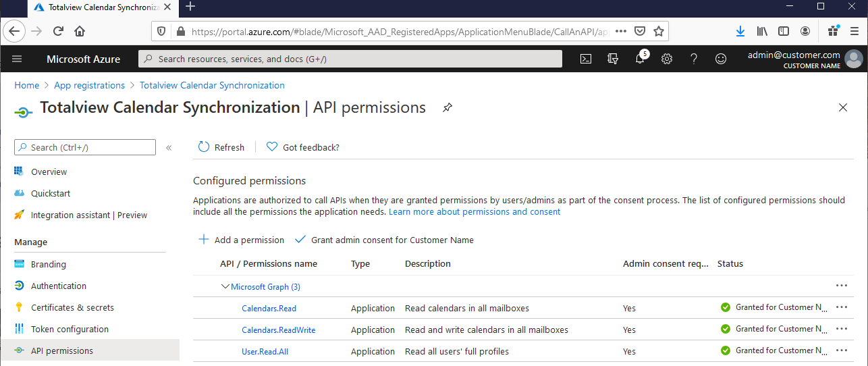
Task: Click the Refresh button
Action: point(221,147)
